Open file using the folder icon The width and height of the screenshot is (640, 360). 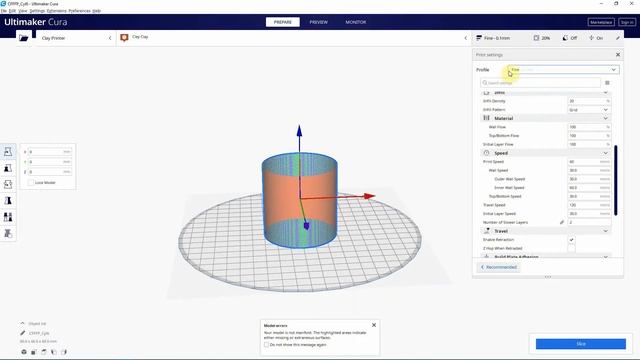(24, 38)
